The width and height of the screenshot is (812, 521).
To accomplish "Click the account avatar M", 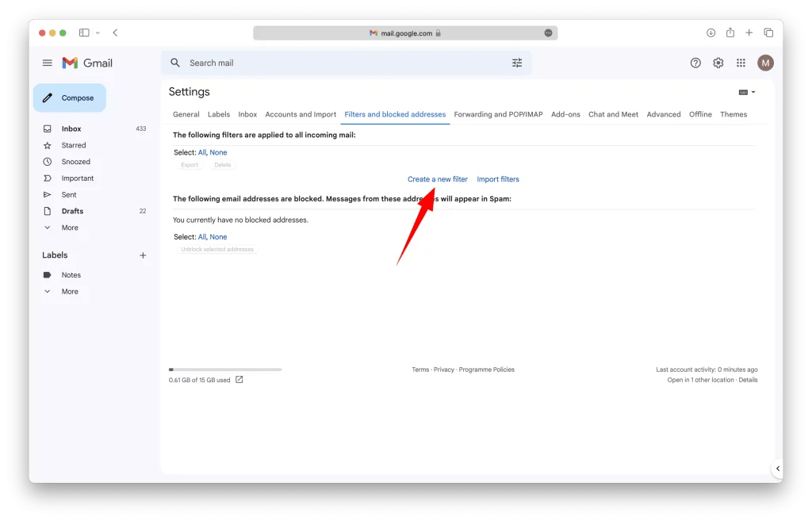I will point(764,63).
